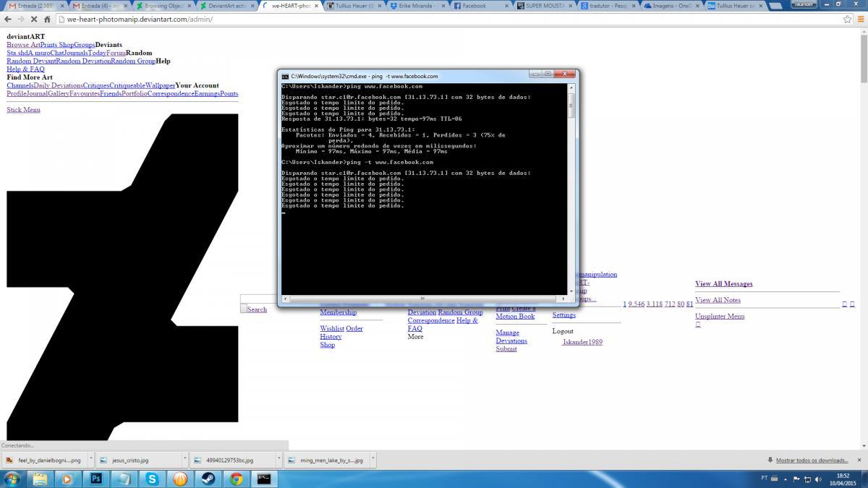Open dropdown for jesus_cristo.jpg download
Image resolution: width=868 pixels, height=488 pixels.
[x=184, y=459]
